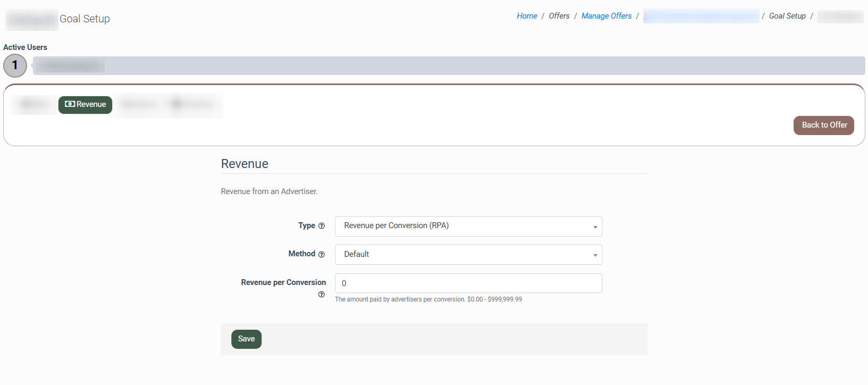Click the blurred offer link after Manage Offers
The height and width of the screenshot is (385, 868).
coord(701,16)
